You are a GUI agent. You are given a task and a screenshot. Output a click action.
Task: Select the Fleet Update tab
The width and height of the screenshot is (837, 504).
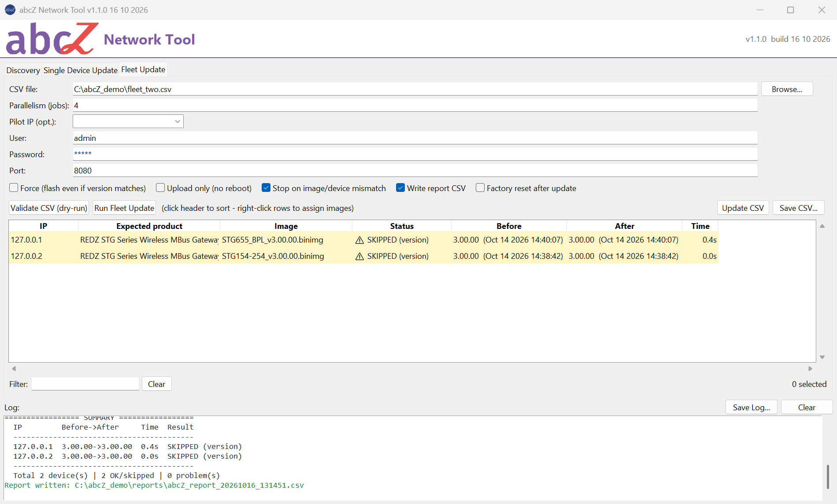click(x=143, y=70)
